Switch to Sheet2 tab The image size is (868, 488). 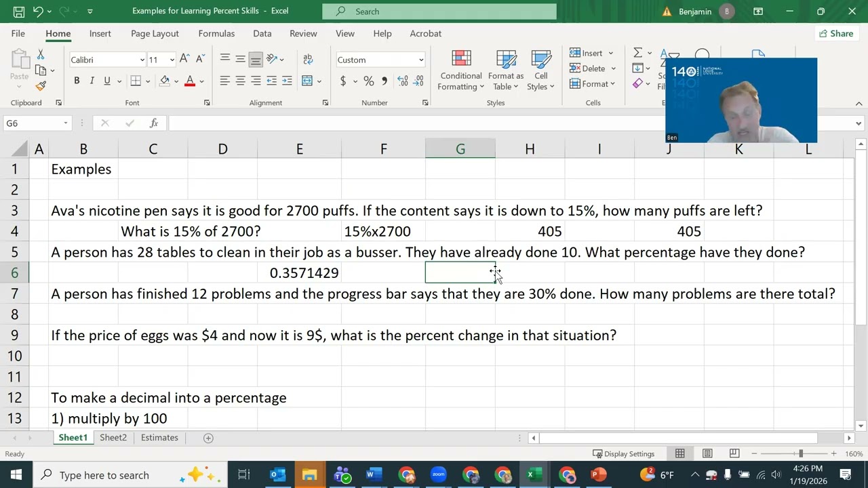tap(113, 438)
